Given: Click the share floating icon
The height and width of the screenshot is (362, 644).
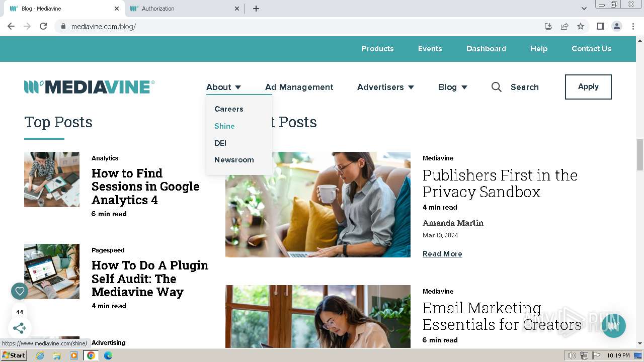Looking at the screenshot, I should pos(20,328).
